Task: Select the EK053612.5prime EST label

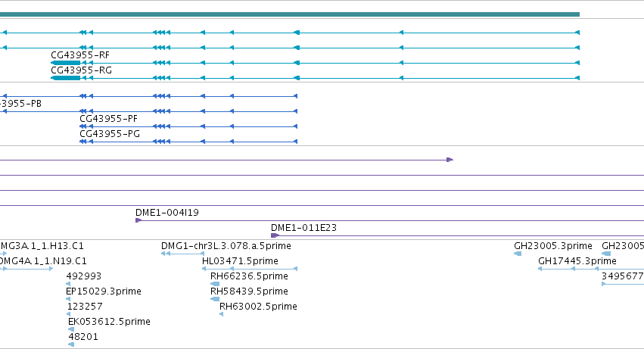Action: pos(109,322)
